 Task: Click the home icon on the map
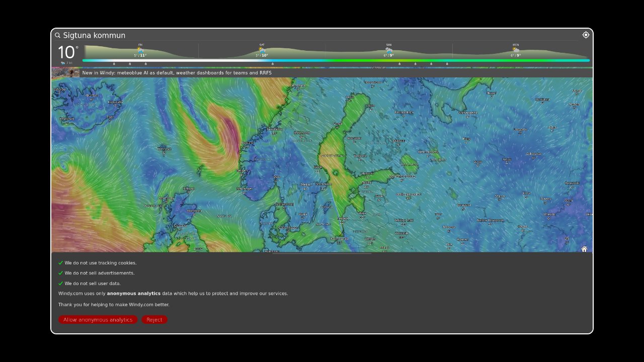(584, 249)
